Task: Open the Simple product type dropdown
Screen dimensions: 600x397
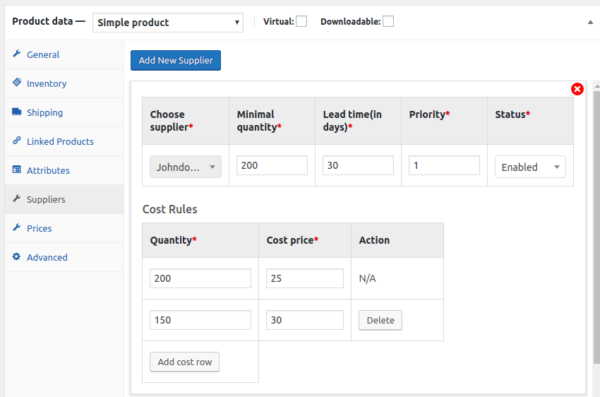Action: 168,23
